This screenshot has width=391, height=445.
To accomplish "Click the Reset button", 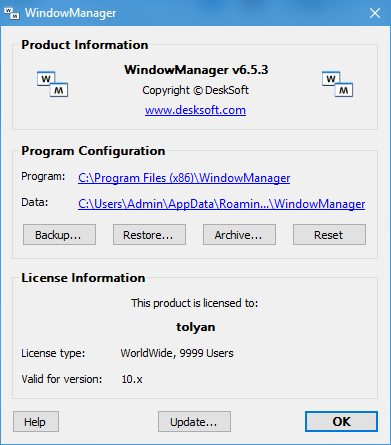I will pos(329,235).
